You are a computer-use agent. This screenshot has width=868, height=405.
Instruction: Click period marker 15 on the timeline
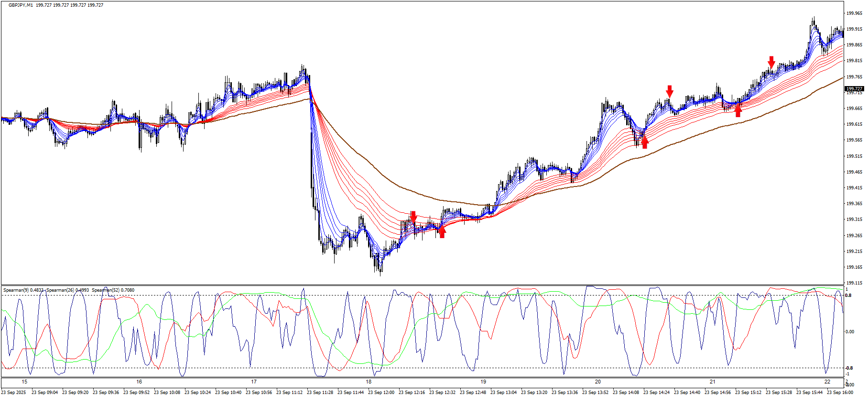(x=24, y=382)
